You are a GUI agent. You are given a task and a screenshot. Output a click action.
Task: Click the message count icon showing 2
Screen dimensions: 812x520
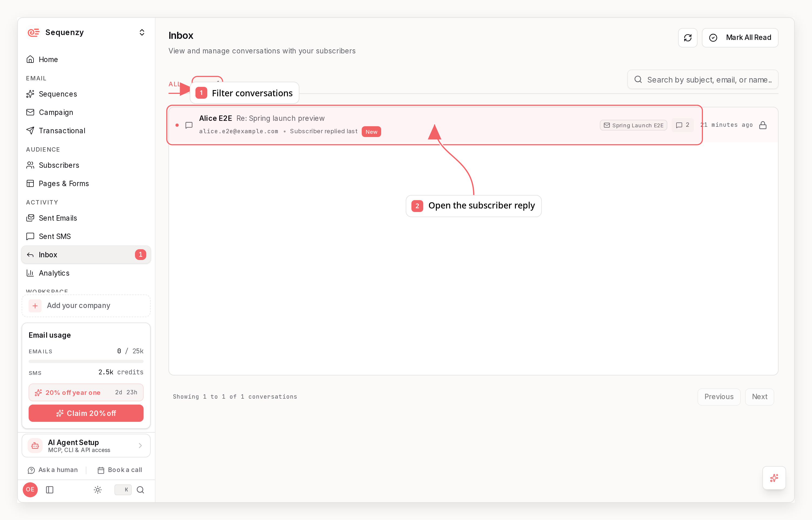[682, 125]
